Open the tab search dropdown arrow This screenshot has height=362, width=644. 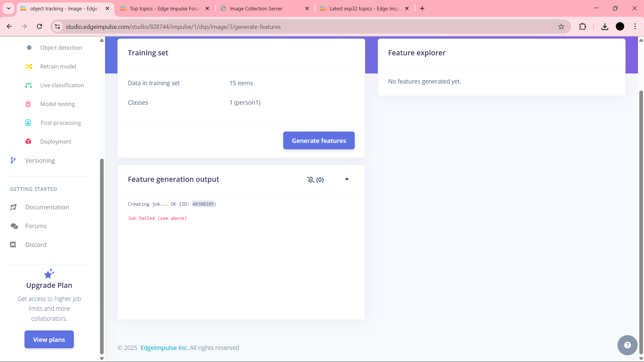tap(9, 8)
